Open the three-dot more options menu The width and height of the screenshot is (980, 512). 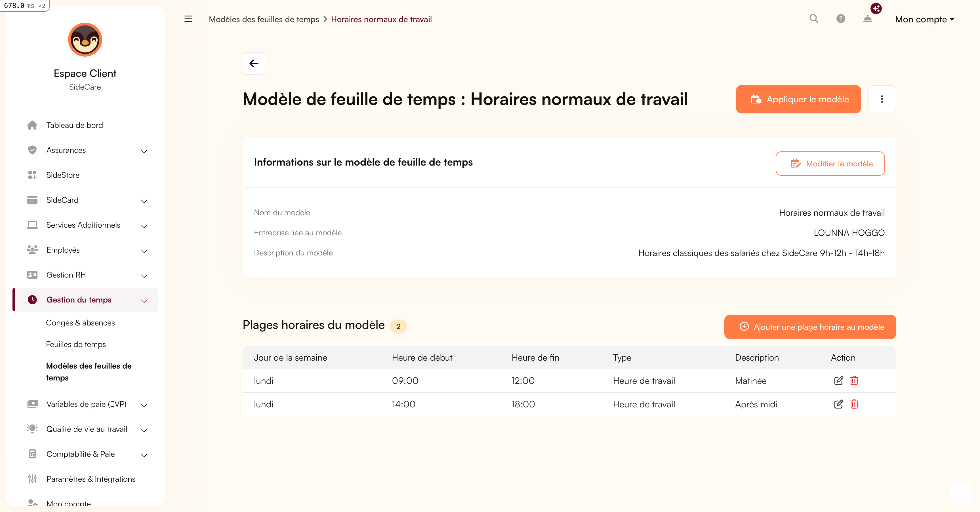pyautogui.click(x=882, y=99)
